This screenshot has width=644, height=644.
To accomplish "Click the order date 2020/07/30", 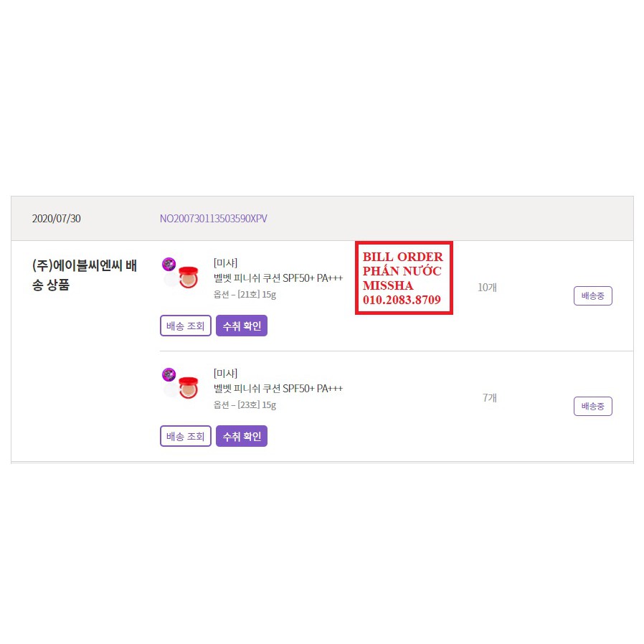I will pyautogui.click(x=56, y=219).
